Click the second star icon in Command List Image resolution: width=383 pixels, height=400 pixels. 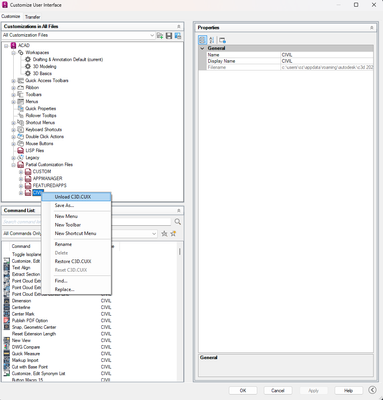pyautogui.click(x=173, y=234)
